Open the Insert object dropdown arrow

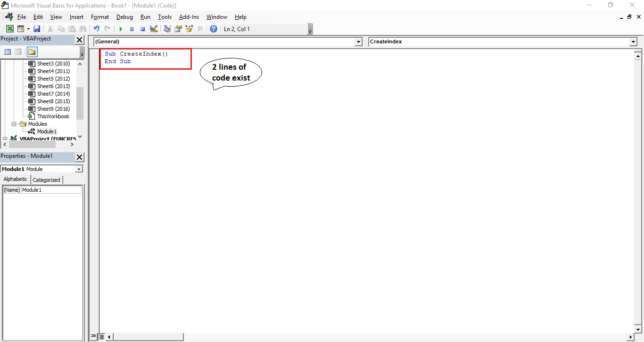(x=28, y=29)
